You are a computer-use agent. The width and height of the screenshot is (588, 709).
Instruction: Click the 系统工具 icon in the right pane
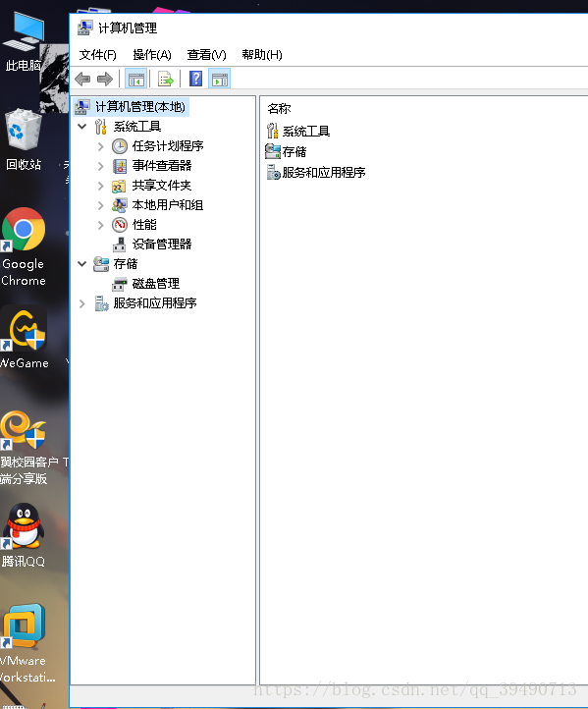(273, 132)
